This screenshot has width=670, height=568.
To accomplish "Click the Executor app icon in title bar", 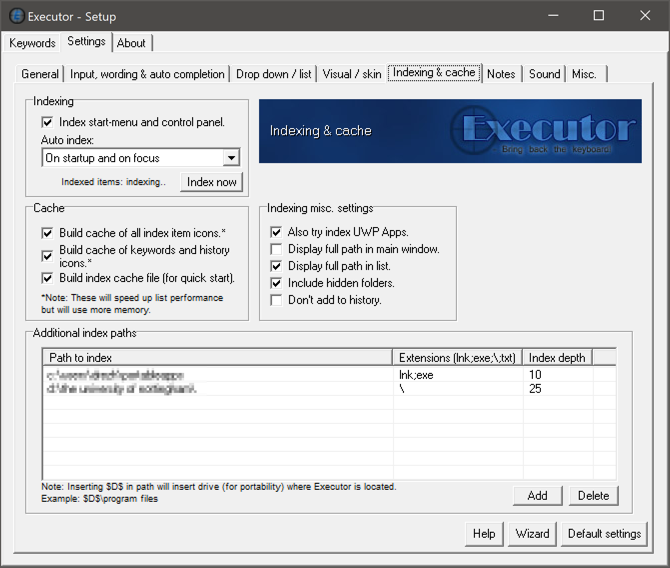I will [17, 16].
